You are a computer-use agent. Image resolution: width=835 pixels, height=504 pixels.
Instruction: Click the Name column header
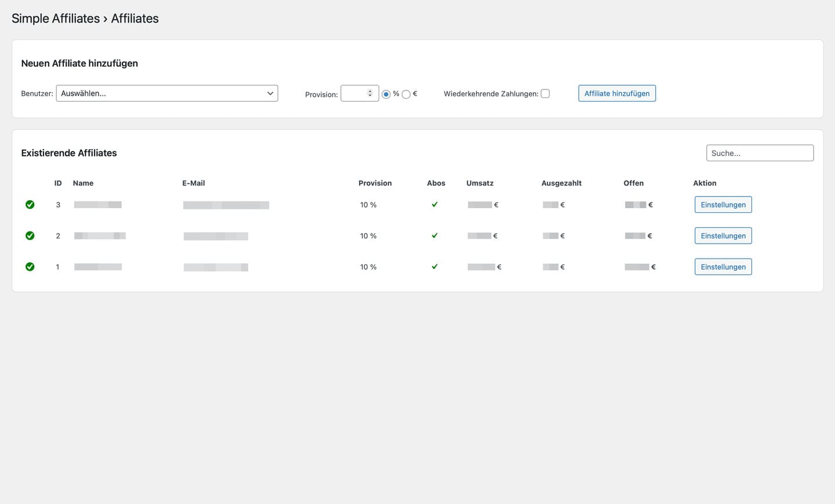pyautogui.click(x=83, y=183)
